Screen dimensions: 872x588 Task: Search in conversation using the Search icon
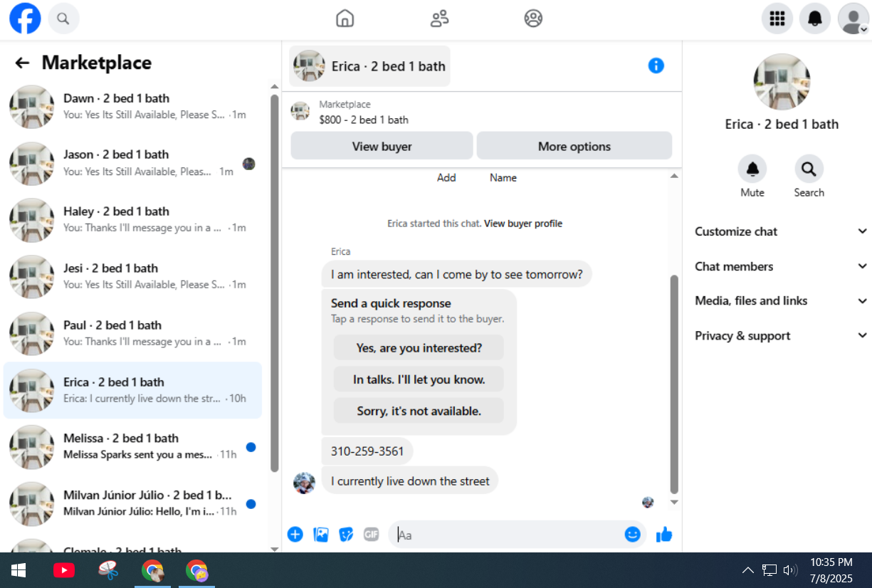click(x=809, y=169)
